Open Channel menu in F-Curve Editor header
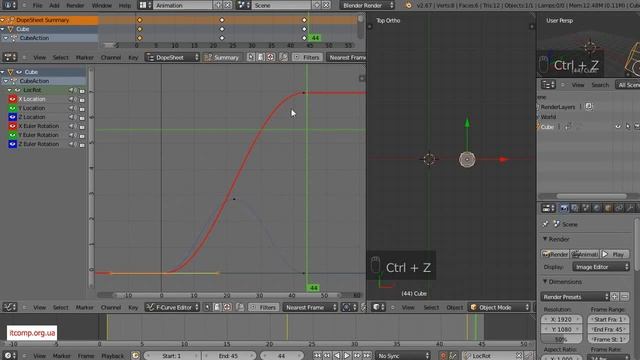Screen dimensions: 640x360 (111, 307)
